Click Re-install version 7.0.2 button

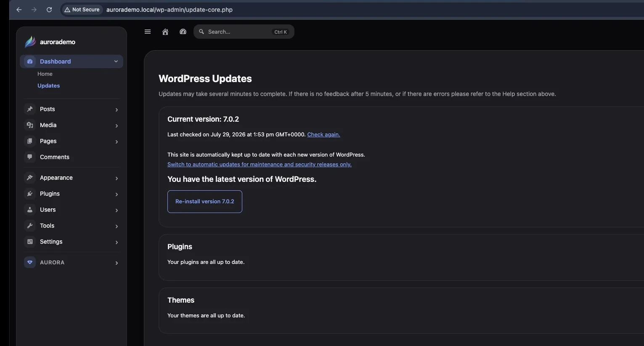pyautogui.click(x=205, y=202)
